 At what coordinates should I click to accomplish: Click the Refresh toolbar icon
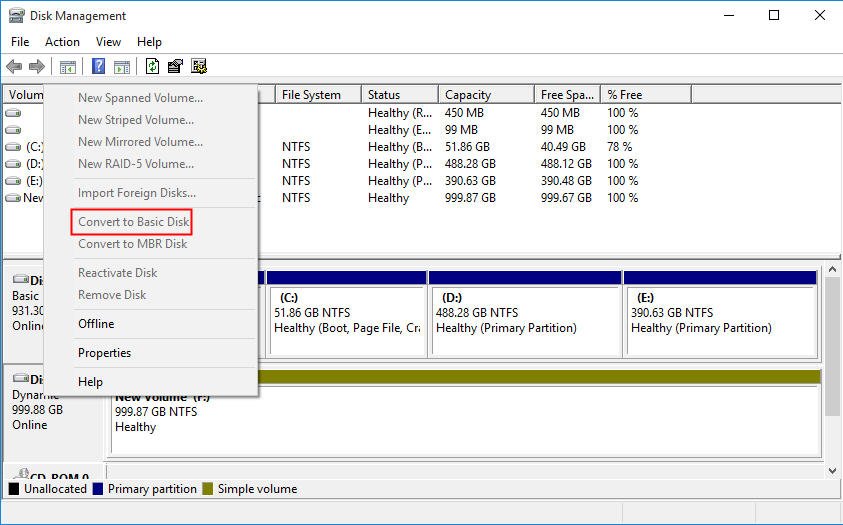pyautogui.click(x=153, y=66)
